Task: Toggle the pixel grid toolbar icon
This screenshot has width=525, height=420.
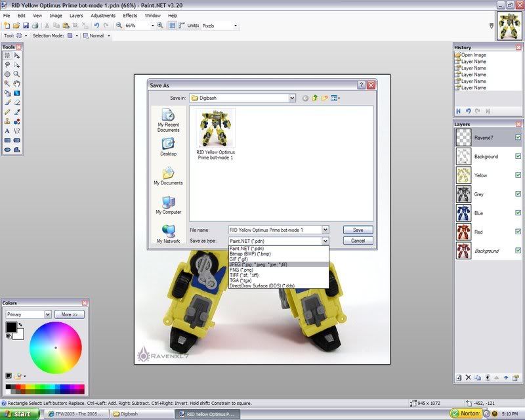Action: [172, 26]
